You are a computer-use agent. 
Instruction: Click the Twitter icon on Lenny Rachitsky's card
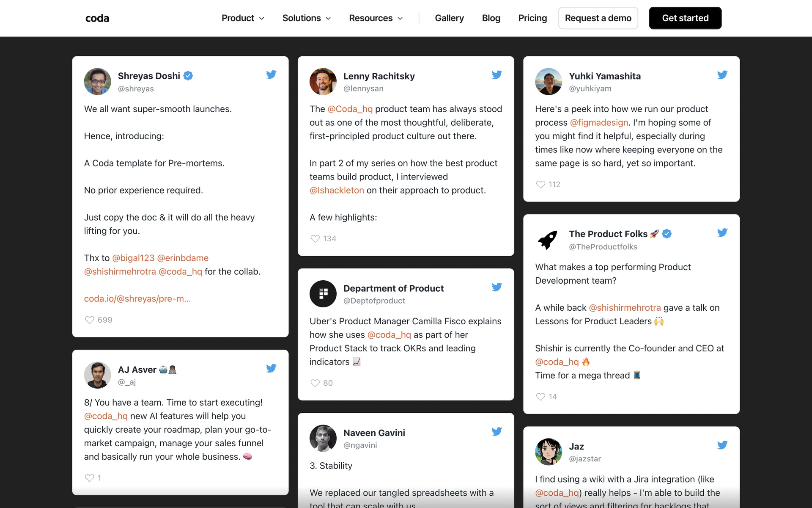coord(497,75)
